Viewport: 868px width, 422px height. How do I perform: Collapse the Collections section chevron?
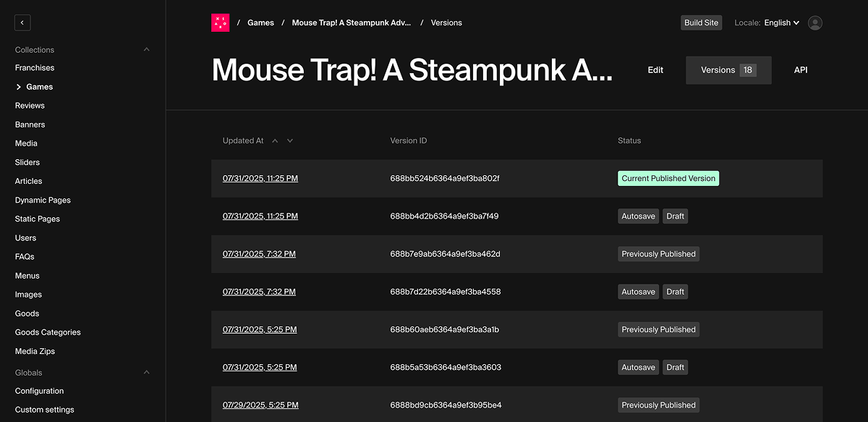click(x=147, y=50)
